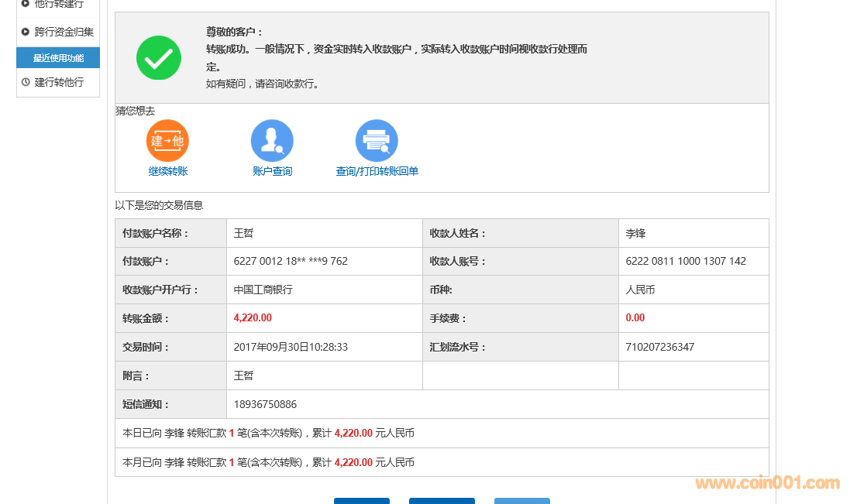The image size is (850, 504).
Task: Select 跨行资金归集 in the sidebar menu
Action: 64,32
